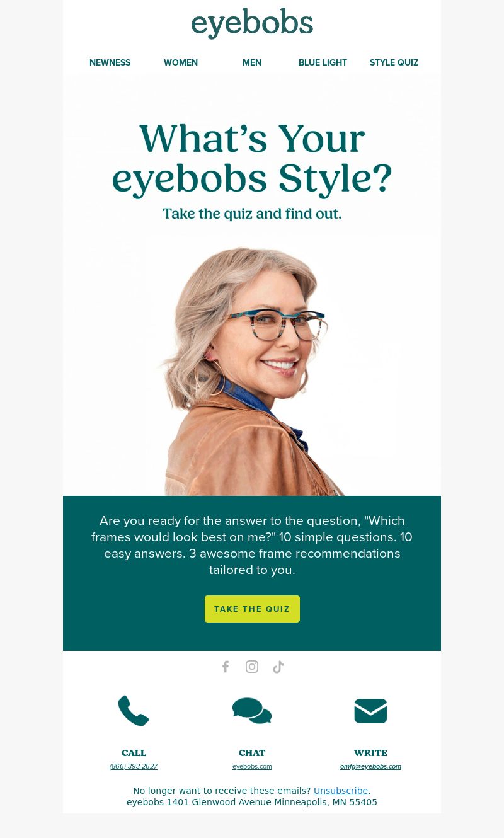Click the eyebobs.com chat link
This screenshot has height=838, width=504.
pos(252,766)
